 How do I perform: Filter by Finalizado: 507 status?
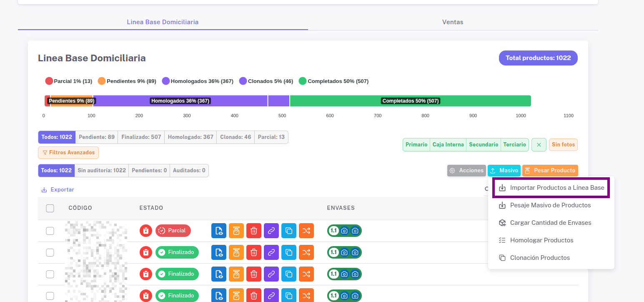pyautogui.click(x=141, y=137)
